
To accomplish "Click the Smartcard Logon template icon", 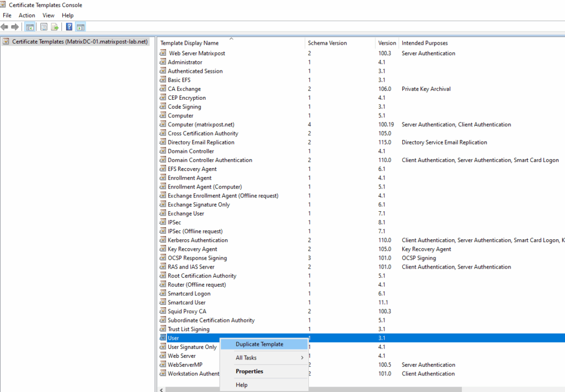I will point(163,294).
